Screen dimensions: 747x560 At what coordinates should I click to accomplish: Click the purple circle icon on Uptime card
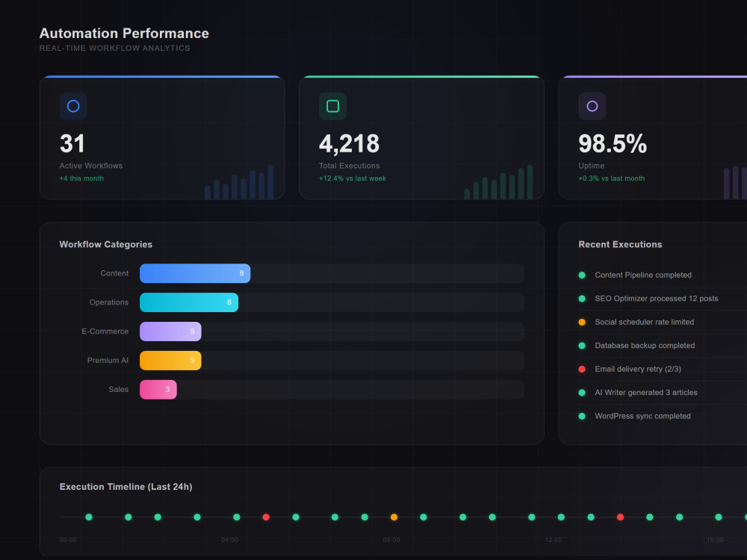click(x=592, y=106)
